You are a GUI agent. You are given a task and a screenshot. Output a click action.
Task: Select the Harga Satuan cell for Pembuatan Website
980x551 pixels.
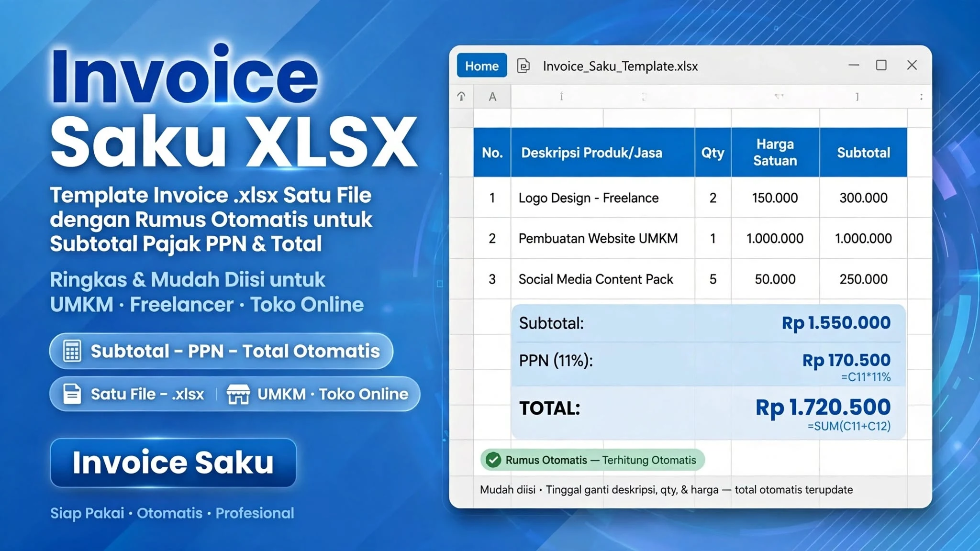(x=775, y=238)
